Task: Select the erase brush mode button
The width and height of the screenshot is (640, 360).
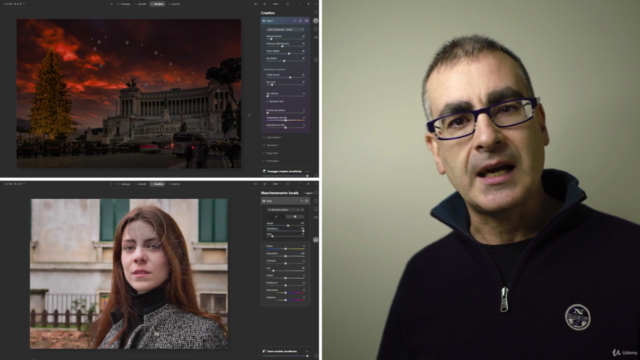Action: point(295,217)
